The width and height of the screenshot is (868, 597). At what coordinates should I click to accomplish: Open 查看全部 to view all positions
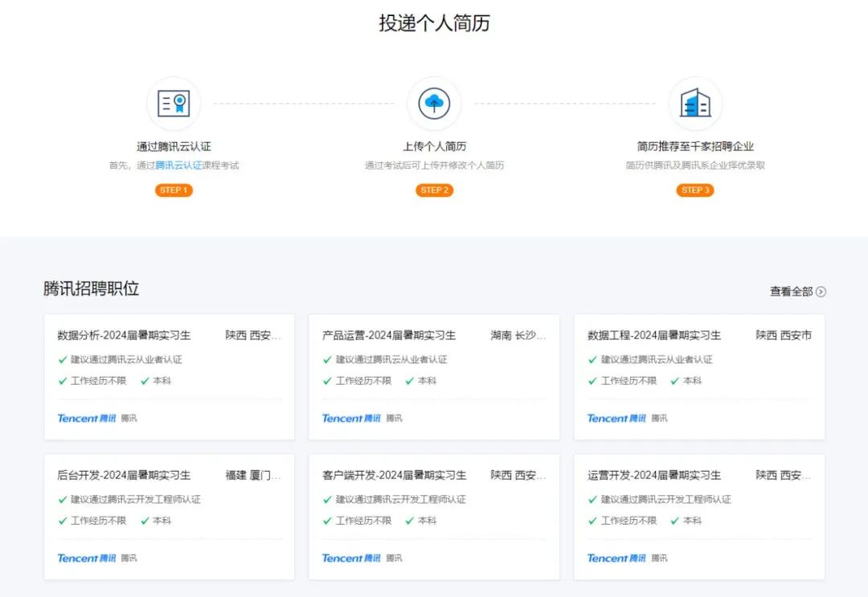point(792,292)
